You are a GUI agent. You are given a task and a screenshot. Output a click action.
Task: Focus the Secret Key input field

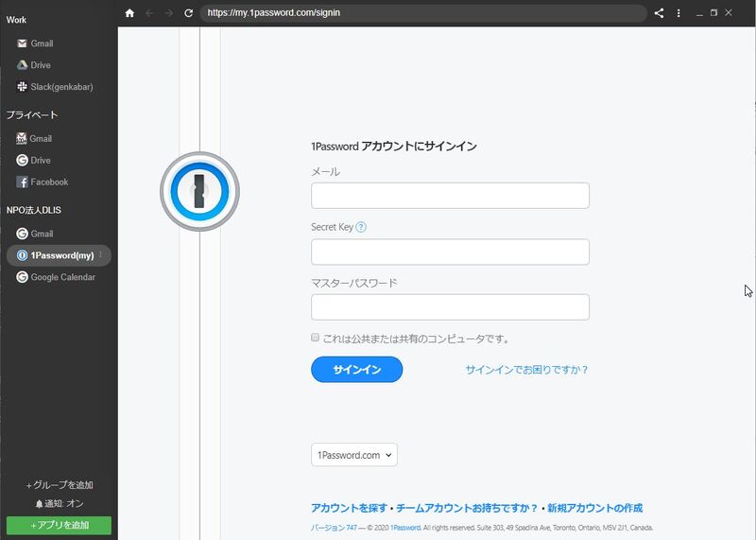click(x=450, y=252)
